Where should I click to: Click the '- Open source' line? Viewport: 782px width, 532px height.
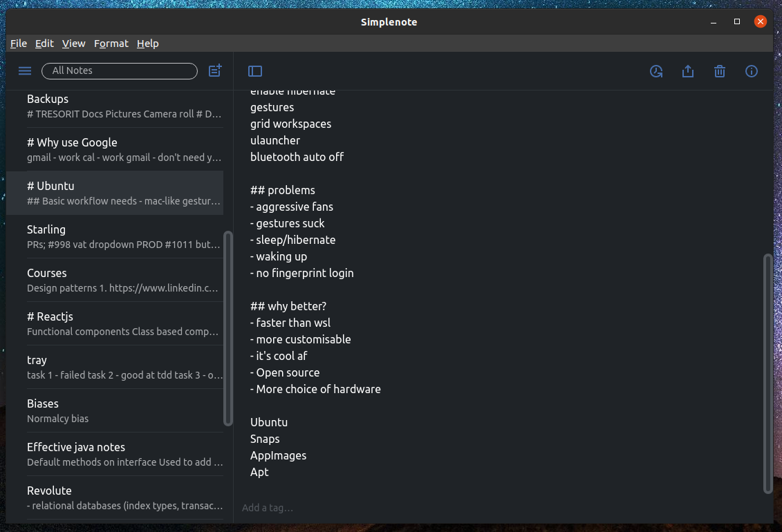pyautogui.click(x=285, y=372)
